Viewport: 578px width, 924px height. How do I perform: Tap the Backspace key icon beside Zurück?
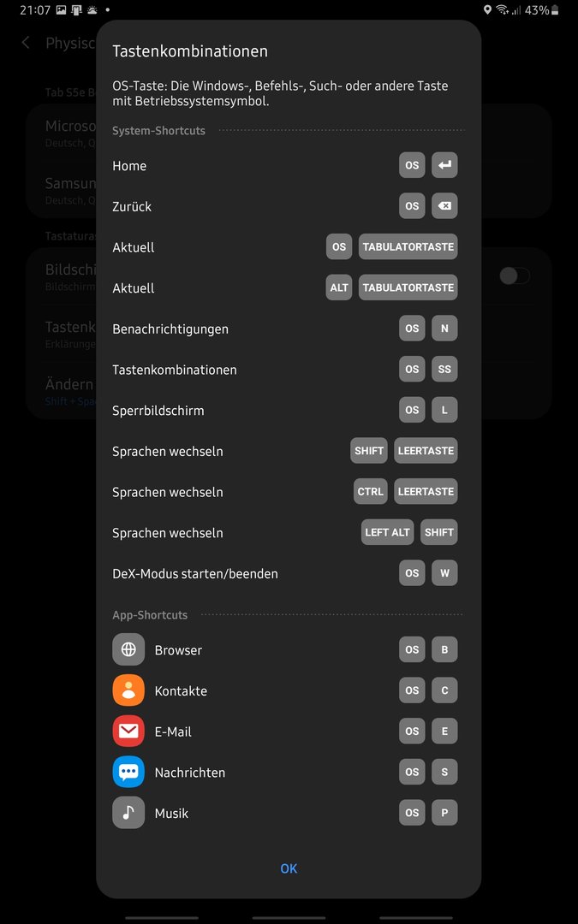pyautogui.click(x=444, y=206)
